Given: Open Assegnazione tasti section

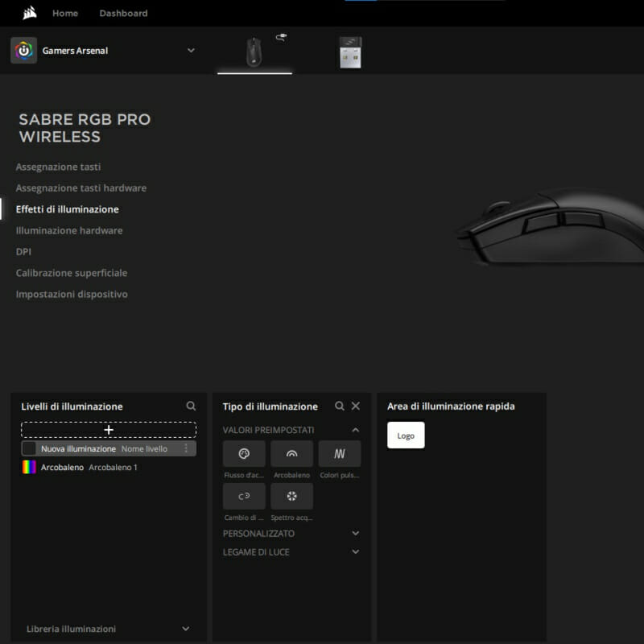Looking at the screenshot, I should (58, 167).
